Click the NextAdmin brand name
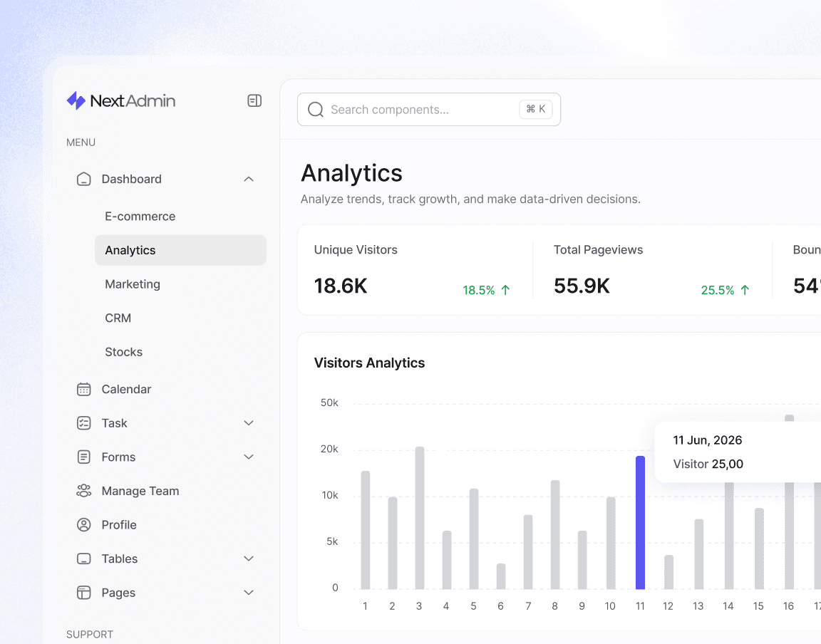821x644 pixels. (133, 100)
